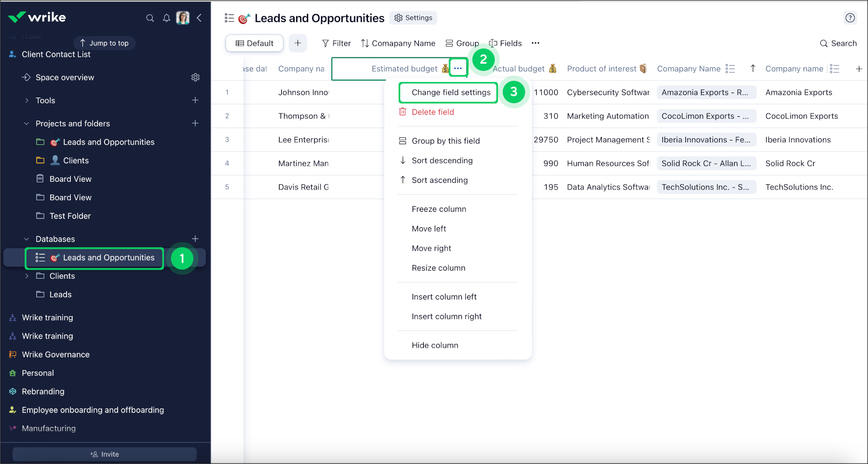
Task: Click the user profile avatar
Action: click(183, 18)
